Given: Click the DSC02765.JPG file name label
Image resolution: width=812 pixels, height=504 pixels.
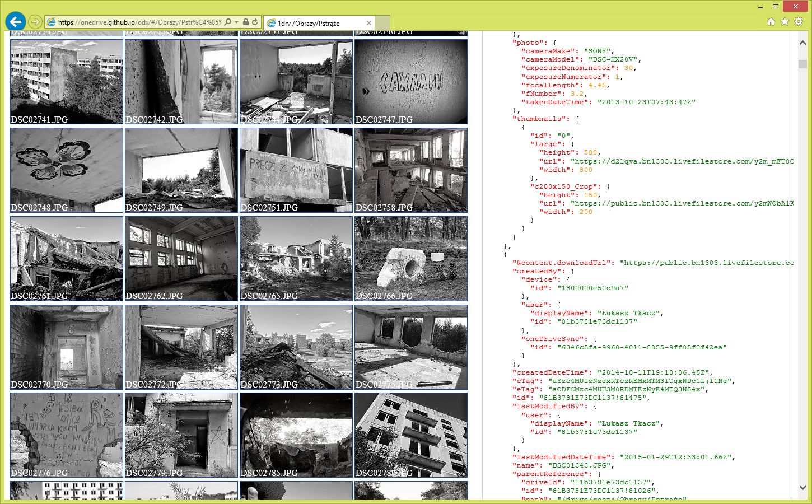Looking at the screenshot, I should pos(269,296).
